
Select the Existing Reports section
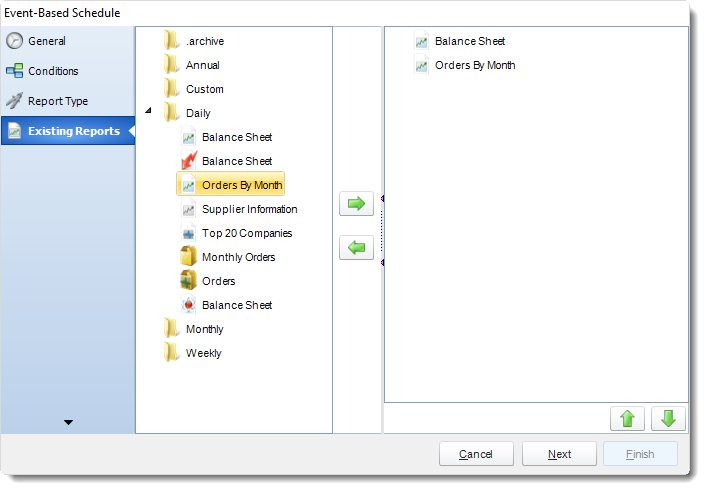click(68, 131)
